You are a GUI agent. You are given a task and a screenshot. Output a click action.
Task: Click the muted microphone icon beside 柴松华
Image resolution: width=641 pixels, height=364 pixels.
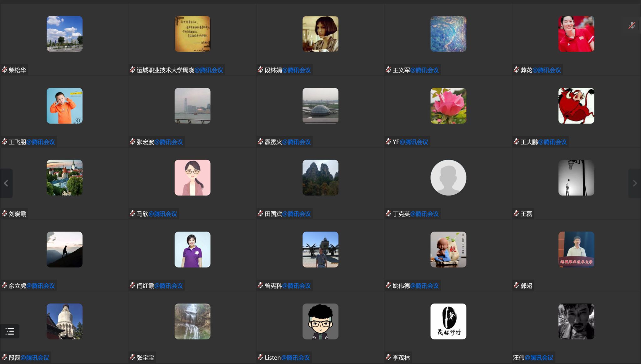pyautogui.click(x=4, y=70)
